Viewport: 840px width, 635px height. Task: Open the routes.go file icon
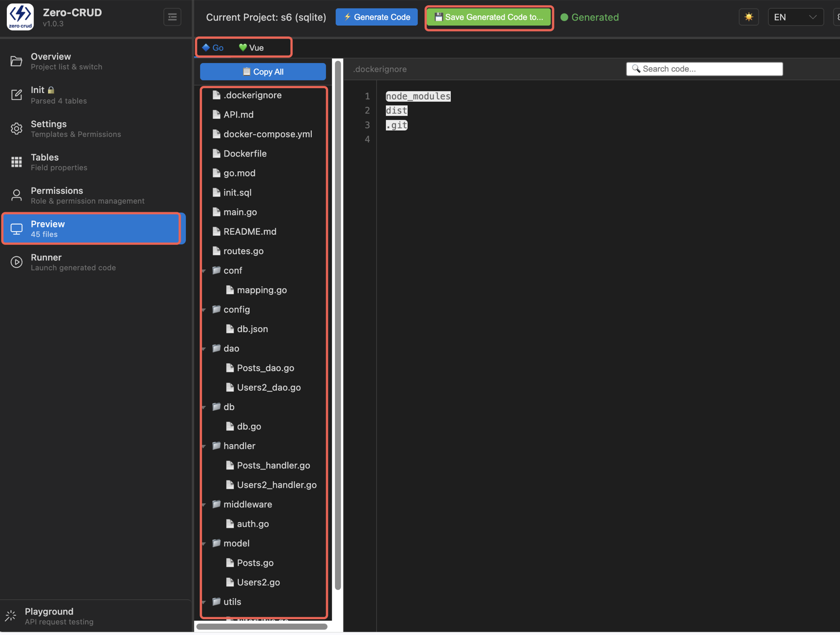(216, 251)
